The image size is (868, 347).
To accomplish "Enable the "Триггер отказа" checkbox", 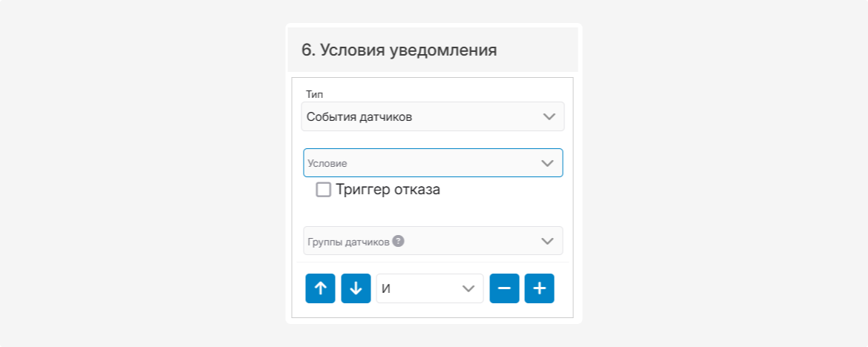I will pyautogui.click(x=324, y=190).
